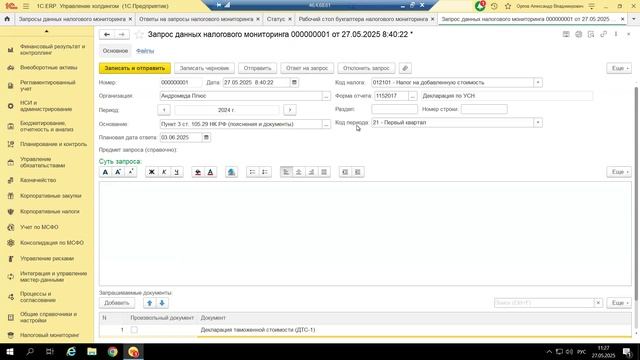640x360 pixels.
Task: Tick Произвольный документ checkbox in row 1
Action: (134, 329)
